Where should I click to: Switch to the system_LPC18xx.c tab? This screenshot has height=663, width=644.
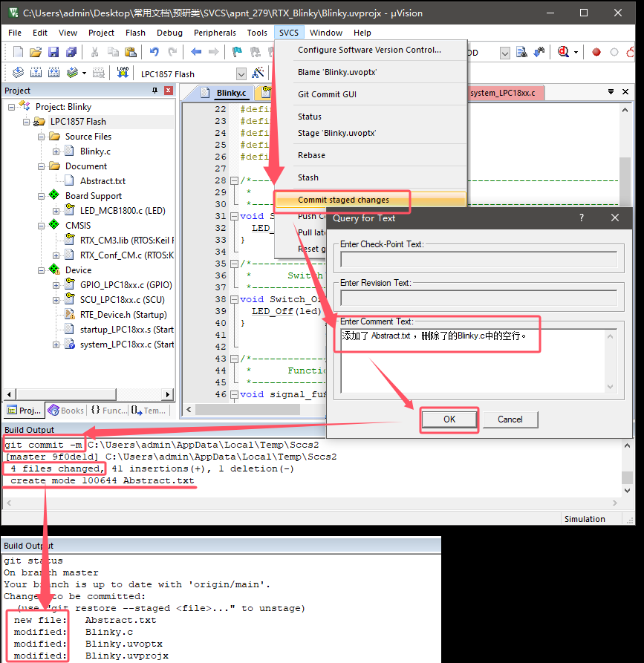point(502,93)
